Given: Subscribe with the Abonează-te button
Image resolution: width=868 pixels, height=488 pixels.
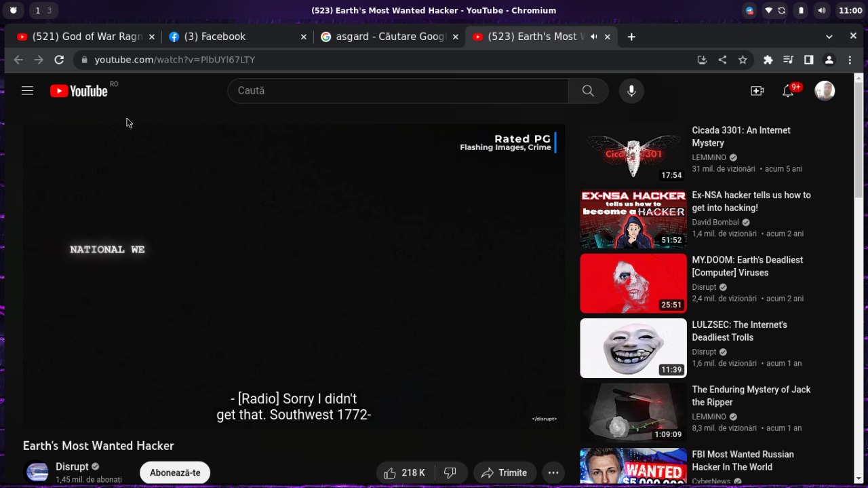Looking at the screenshot, I should (175, 473).
